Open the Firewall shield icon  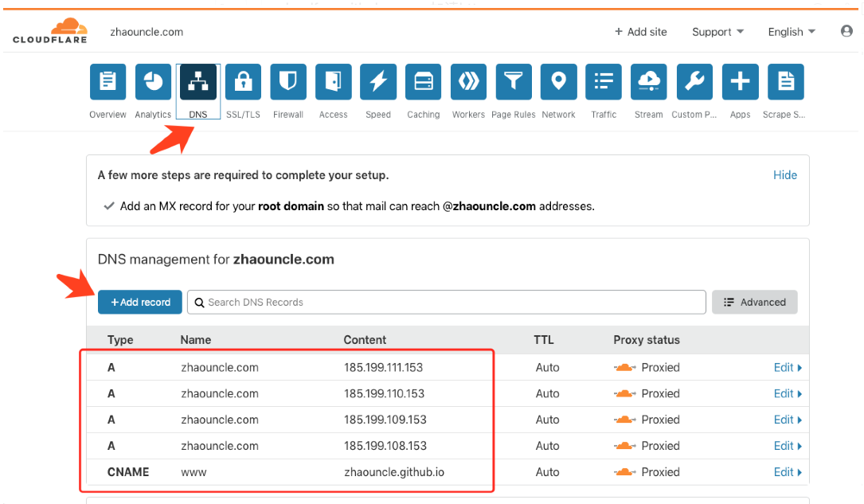(288, 82)
